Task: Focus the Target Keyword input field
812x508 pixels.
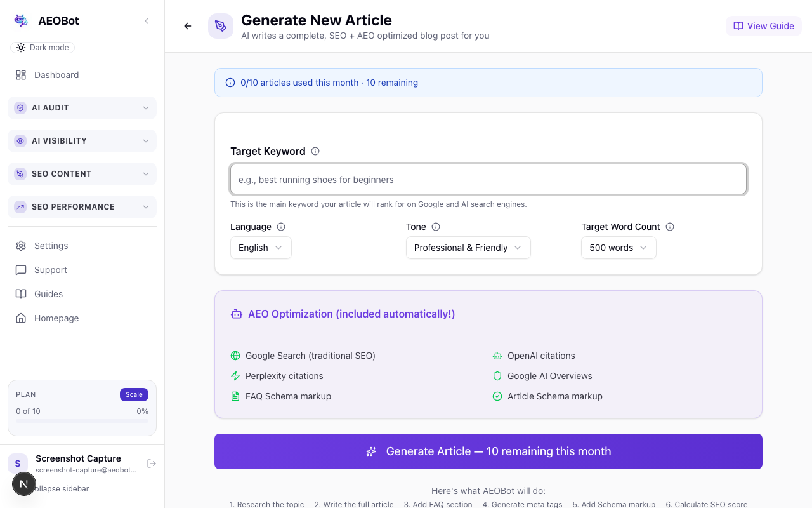Action: pyautogui.click(x=488, y=180)
